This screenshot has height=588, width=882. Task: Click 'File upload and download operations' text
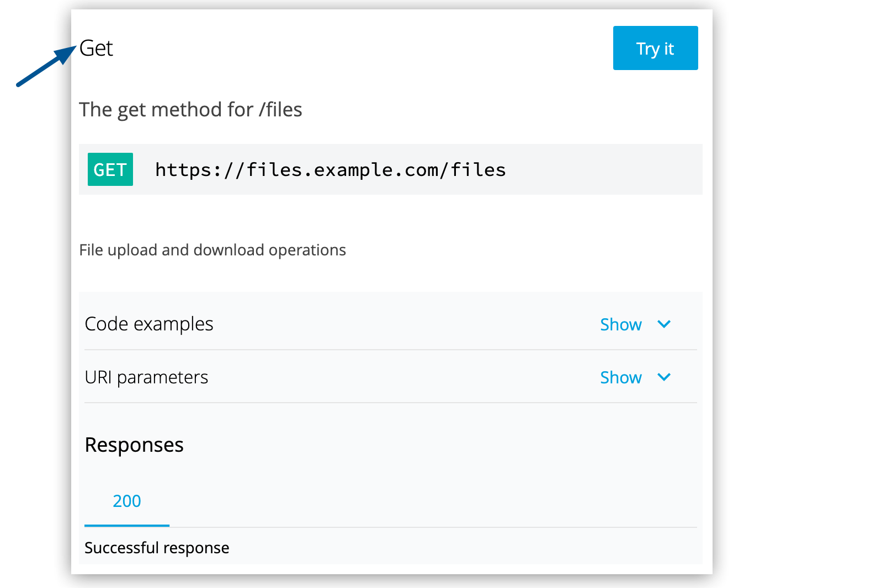(212, 250)
